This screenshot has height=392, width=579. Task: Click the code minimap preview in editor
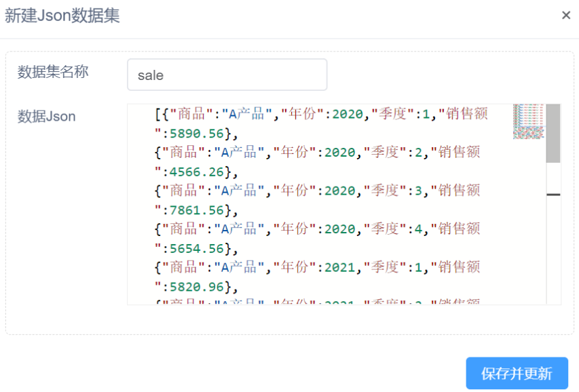529,121
